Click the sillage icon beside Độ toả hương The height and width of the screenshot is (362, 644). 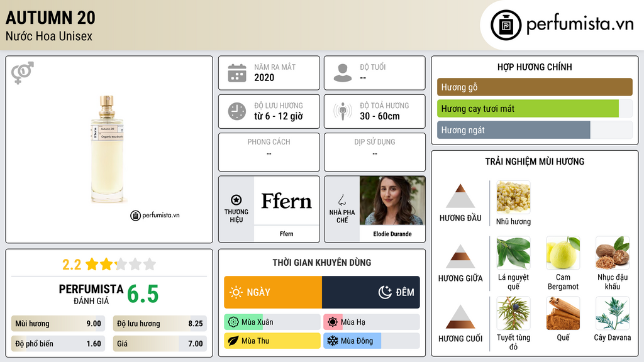(x=343, y=111)
